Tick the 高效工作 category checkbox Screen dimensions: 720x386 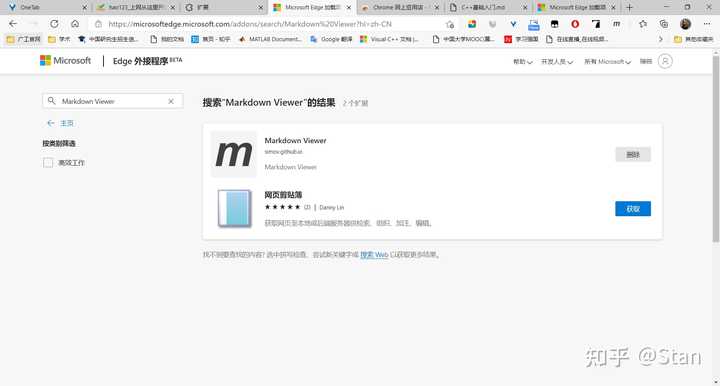[48, 162]
